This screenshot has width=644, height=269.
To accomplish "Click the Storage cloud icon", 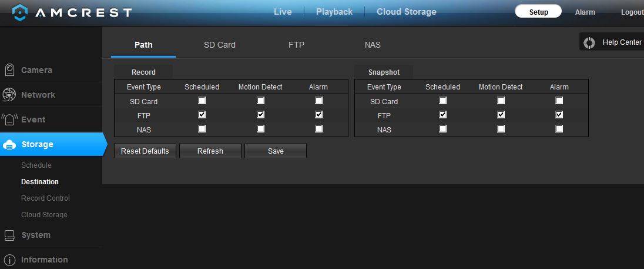I will coord(9,145).
